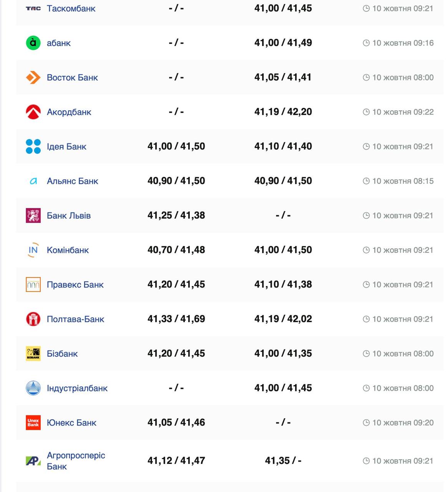Viewport: 448px width, 492px height.
Task: Click the Ідея Банк four-dots logo
Action: coord(33,146)
